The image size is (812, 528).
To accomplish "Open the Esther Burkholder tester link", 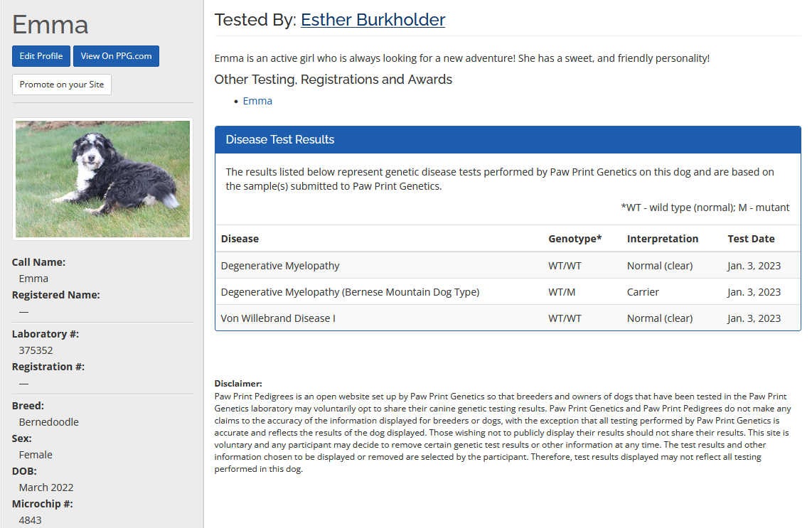I will pos(373,20).
